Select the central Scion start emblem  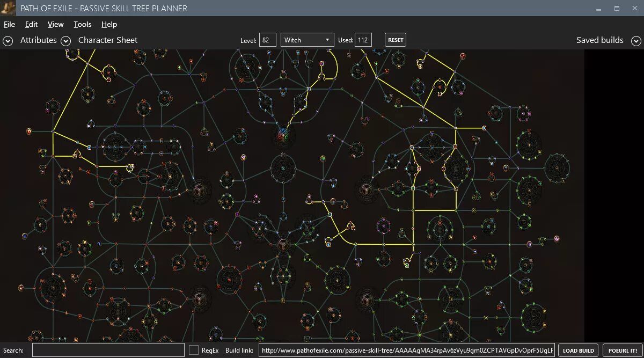282,245
